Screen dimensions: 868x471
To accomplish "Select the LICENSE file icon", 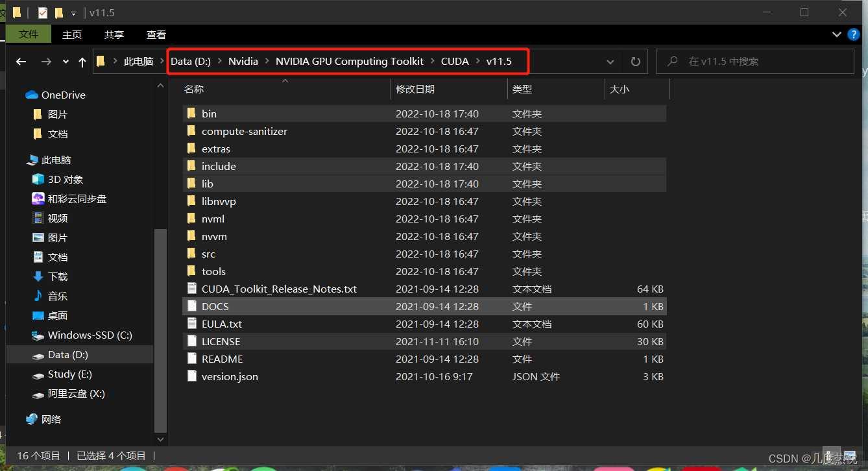I will coord(191,341).
